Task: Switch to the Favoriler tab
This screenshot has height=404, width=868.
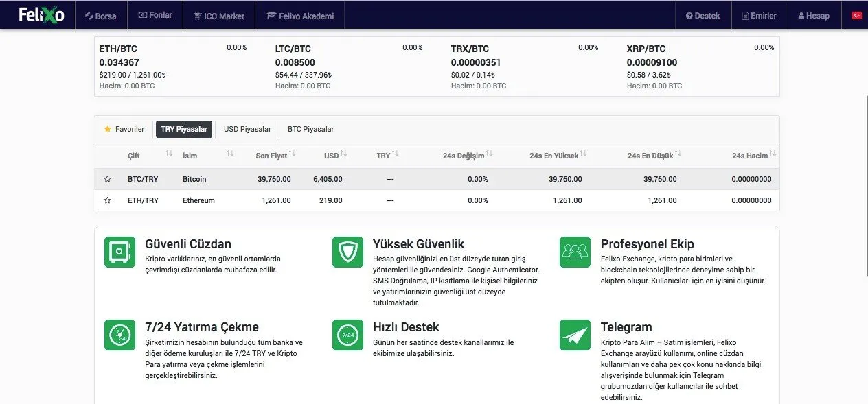Action: [124, 129]
